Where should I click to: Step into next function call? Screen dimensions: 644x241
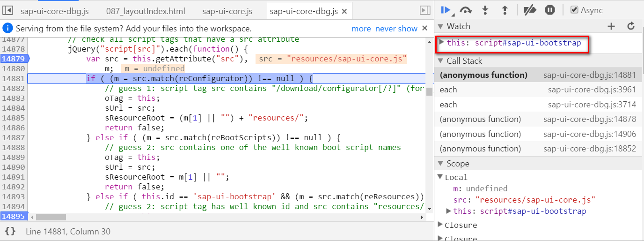pos(485,10)
